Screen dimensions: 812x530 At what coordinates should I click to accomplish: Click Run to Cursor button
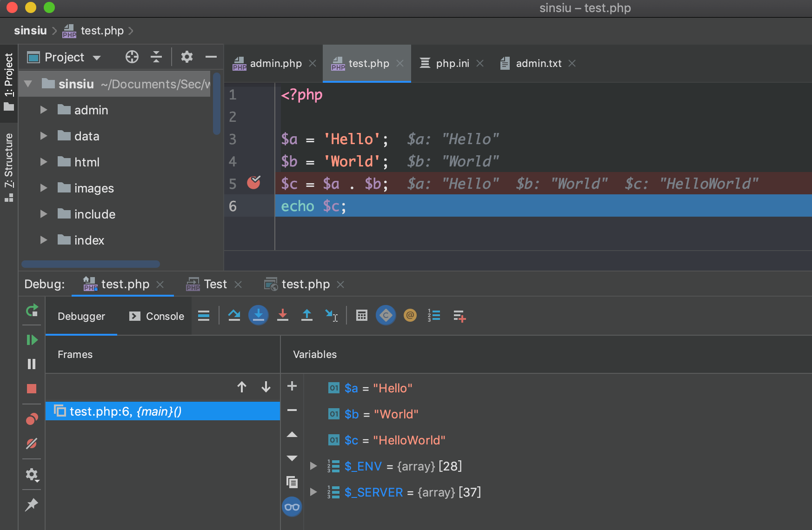click(331, 316)
